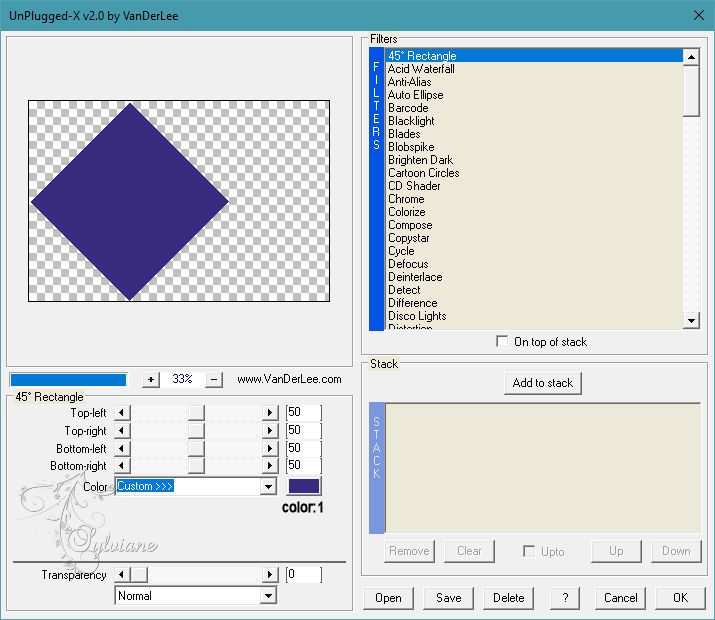Enable On top of stack checkbox
Image resolution: width=715 pixels, height=620 pixels.
point(502,341)
